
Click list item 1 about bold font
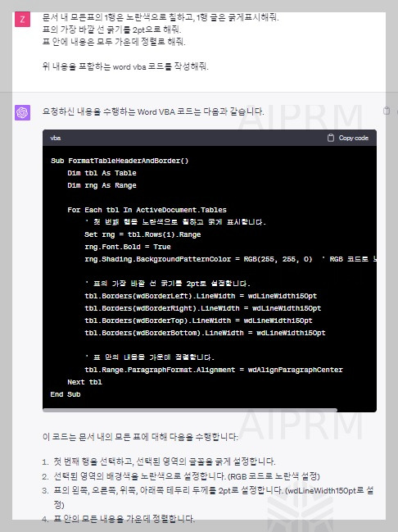click(164, 462)
